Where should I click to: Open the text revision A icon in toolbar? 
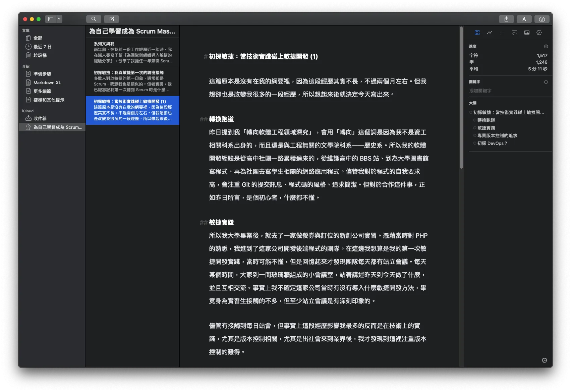524,19
